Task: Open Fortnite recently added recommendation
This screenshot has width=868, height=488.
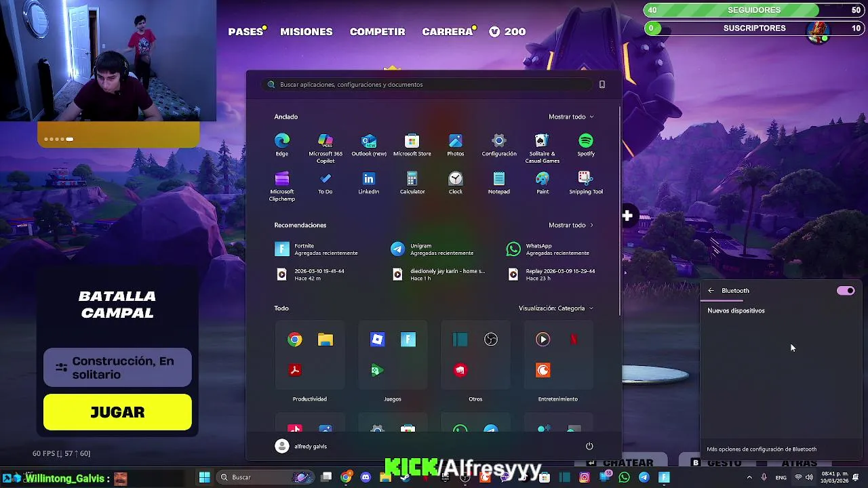Action: coord(317,249)
